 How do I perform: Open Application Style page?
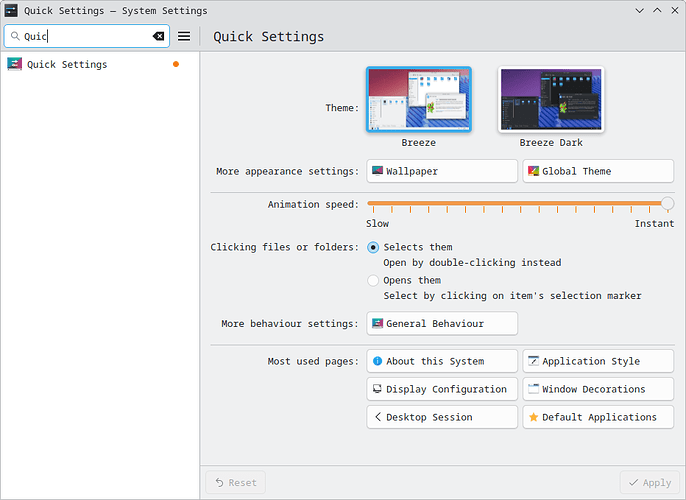point(597,361)
